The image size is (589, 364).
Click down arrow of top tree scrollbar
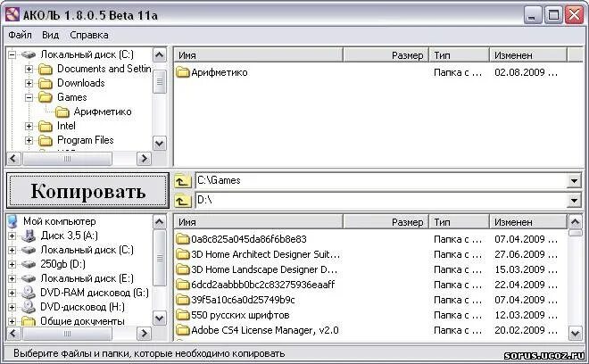(x=160, y=144)
